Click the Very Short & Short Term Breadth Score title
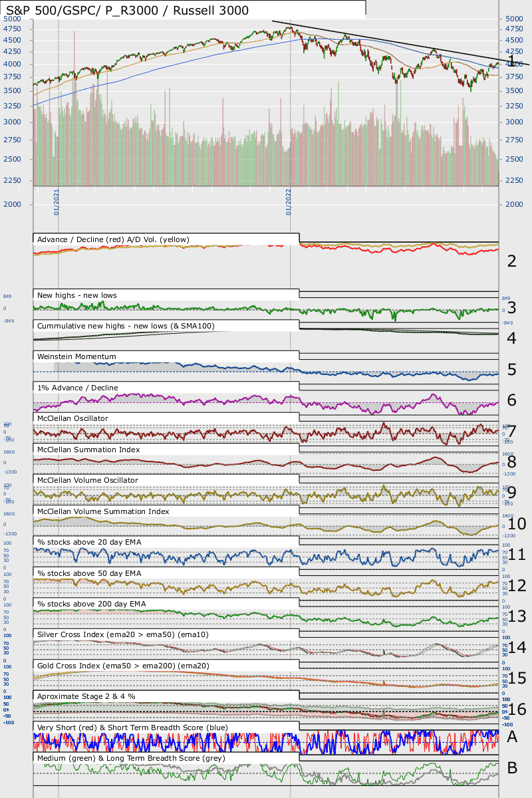Screen dimensions: 532x798 point(132,727)
